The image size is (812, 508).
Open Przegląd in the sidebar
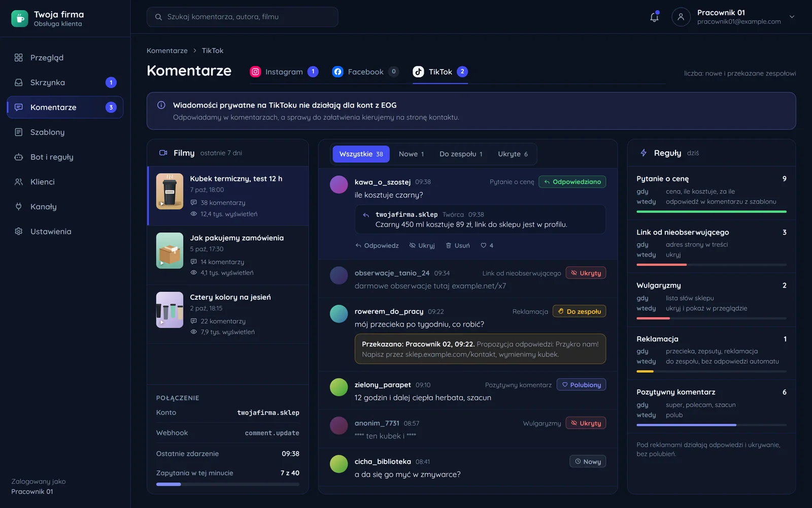[65, 57]
